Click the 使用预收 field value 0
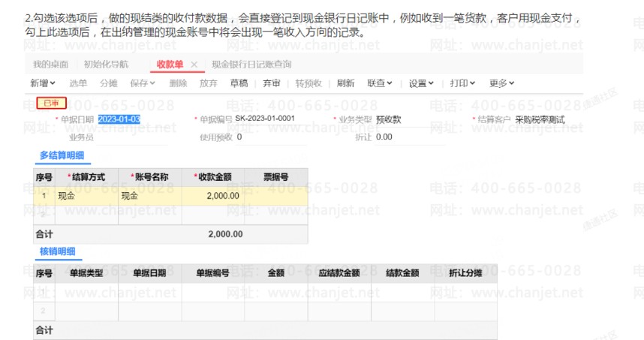The height and width of the screenshot is (340, 644). [x=239, y=137]
